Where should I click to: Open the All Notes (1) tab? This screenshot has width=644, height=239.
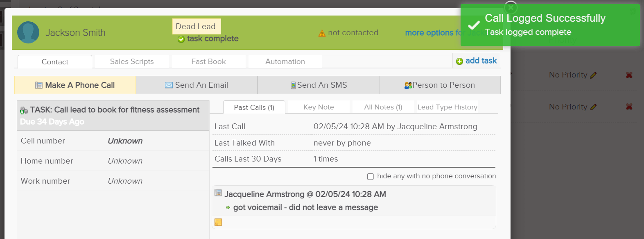pos(383,107)
